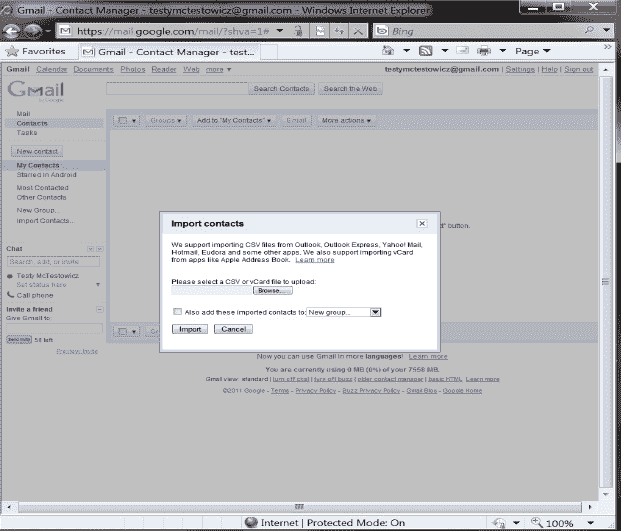
Task: Click the horizontal scrollbar thumb
Action: (300, 507)
